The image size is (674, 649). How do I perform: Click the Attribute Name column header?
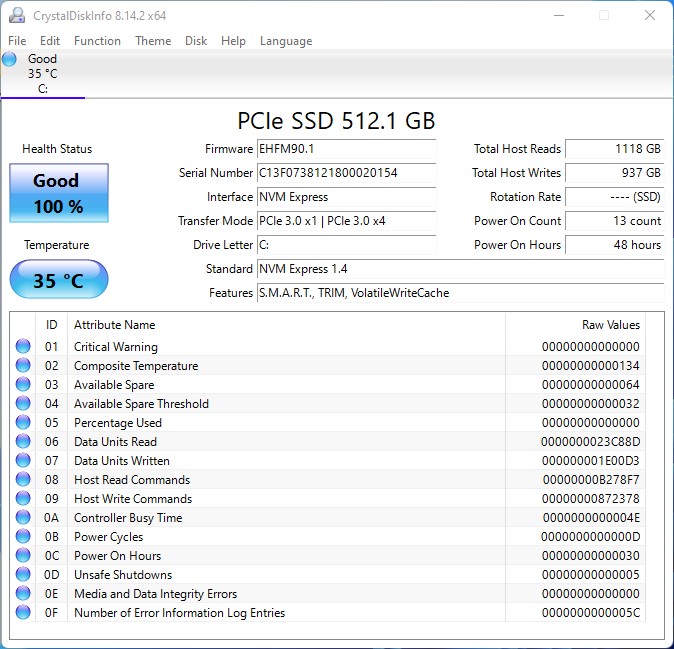[115, 325]
